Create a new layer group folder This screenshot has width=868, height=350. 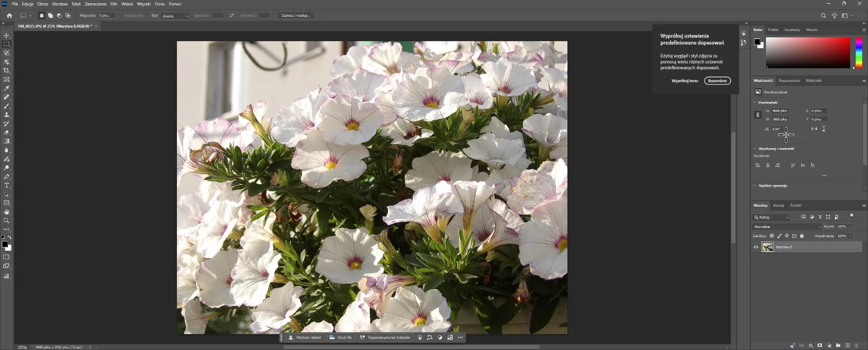pos(838,345)
